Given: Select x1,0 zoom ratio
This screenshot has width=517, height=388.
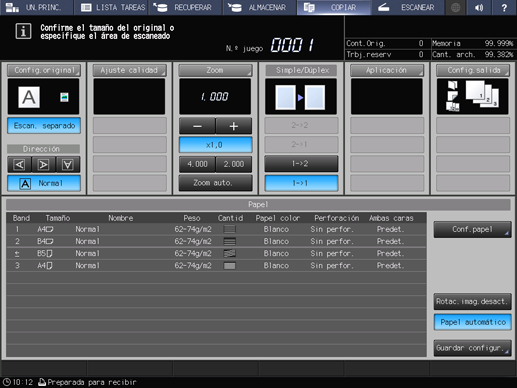Looking at the screenshot, I should [215, 145].
